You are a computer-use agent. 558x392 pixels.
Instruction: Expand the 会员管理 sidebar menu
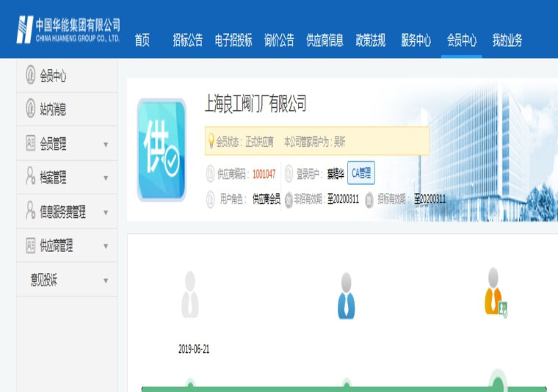coord(106,145)
